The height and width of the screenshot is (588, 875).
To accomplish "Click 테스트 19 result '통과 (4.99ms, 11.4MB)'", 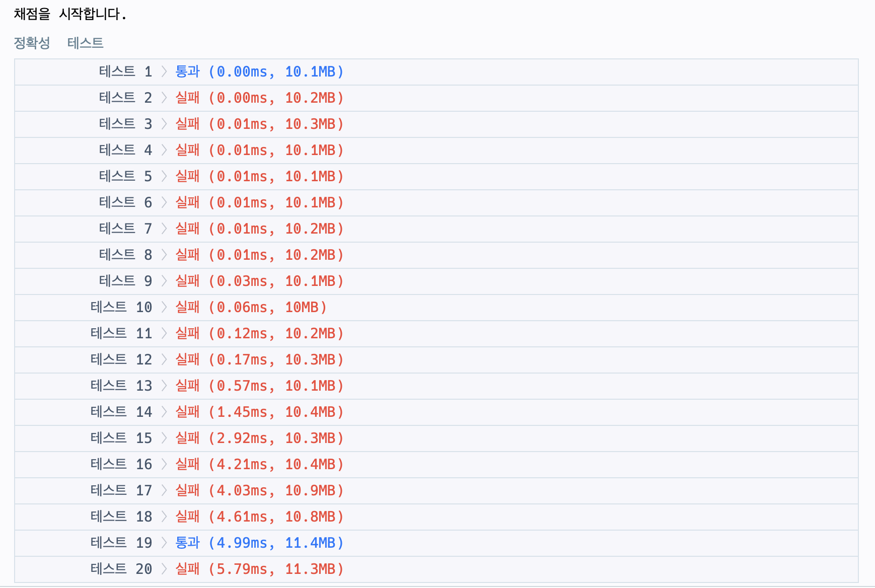I will click(259, 543).
